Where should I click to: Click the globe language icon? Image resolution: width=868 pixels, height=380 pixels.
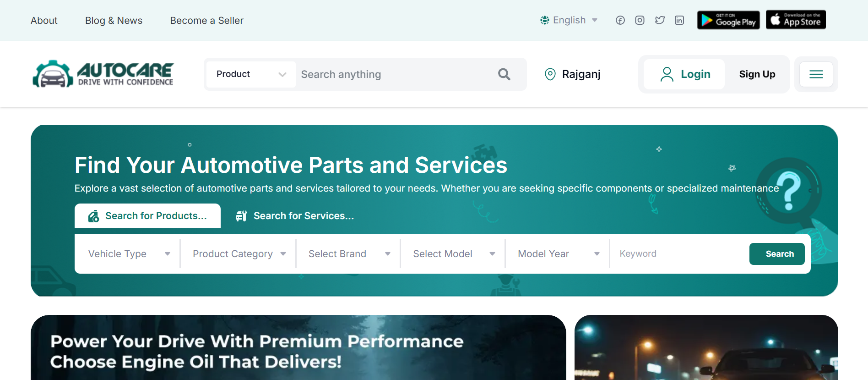point(545,20)
